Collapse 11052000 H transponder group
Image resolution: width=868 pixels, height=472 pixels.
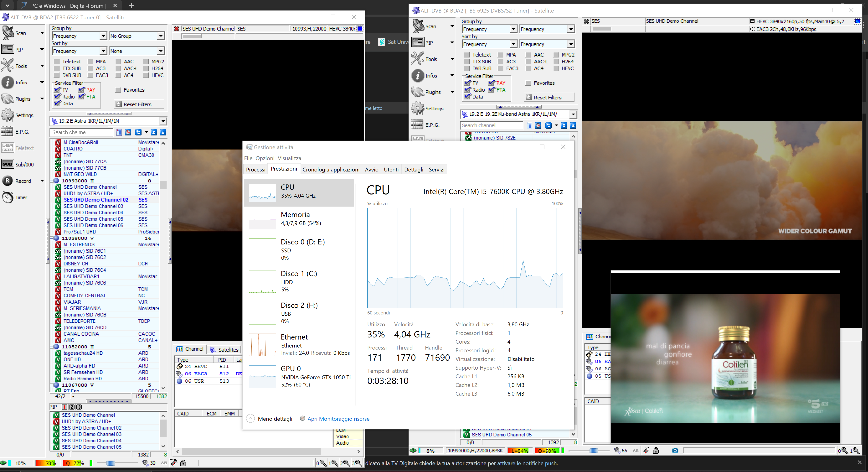(x=52, y=347)
